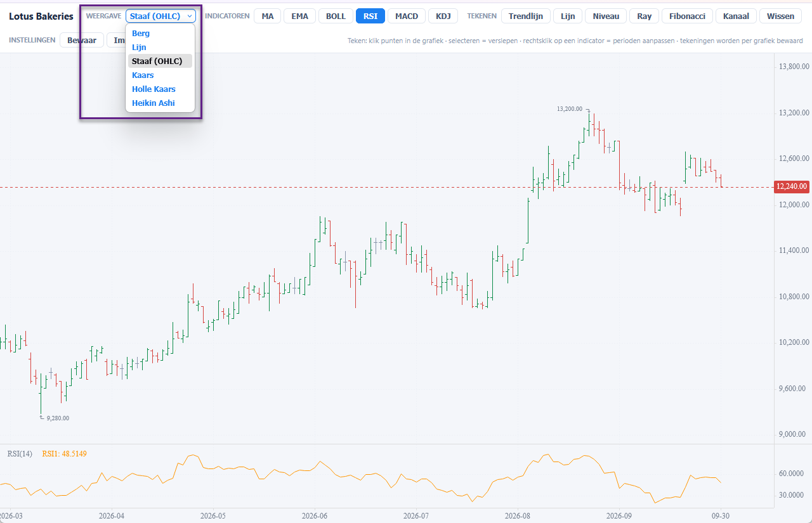Click the 60.0000 RSI axis label
Viewport: 812px width, 523px height.
click(x=792, y=474)
